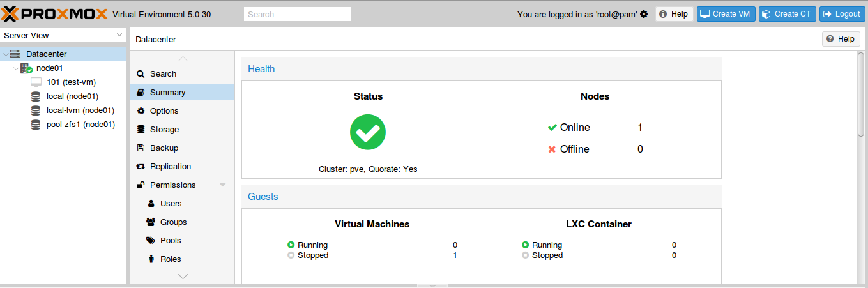Select the pool-zfs1 storage icon

36,125
